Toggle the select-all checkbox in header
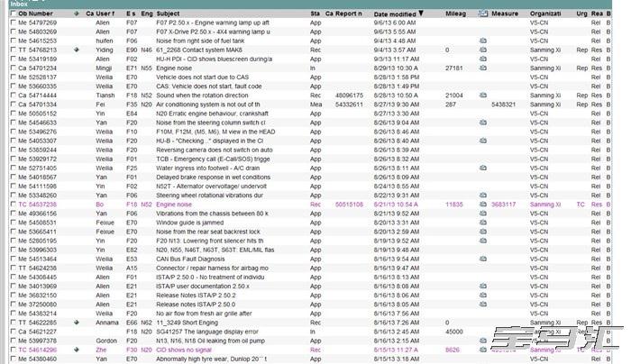The image size is (631, 364). (x=14, y=14)
